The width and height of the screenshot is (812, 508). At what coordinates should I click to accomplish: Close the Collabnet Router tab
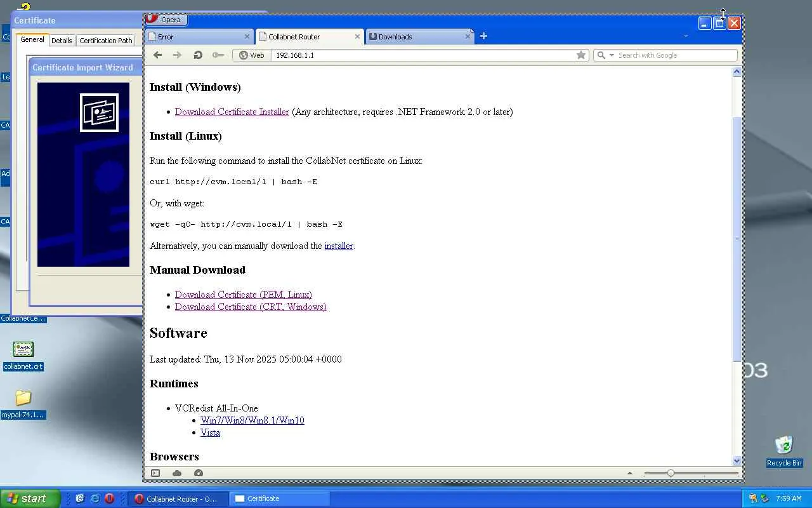[357, 37]
